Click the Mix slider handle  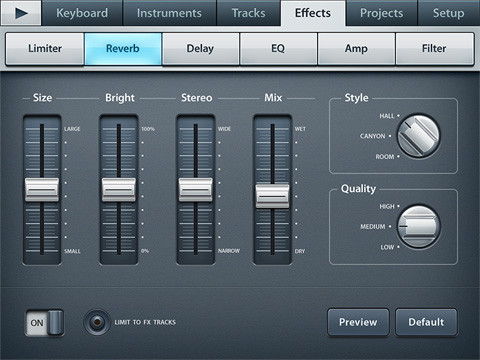[272, 196]
